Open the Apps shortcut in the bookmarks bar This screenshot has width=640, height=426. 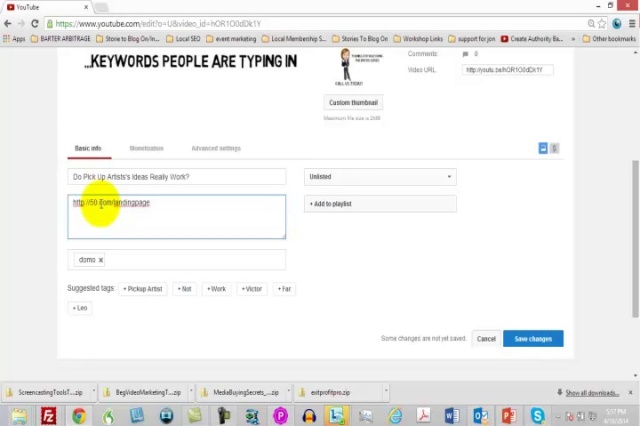pyautogui.click(x=14, y=39)
